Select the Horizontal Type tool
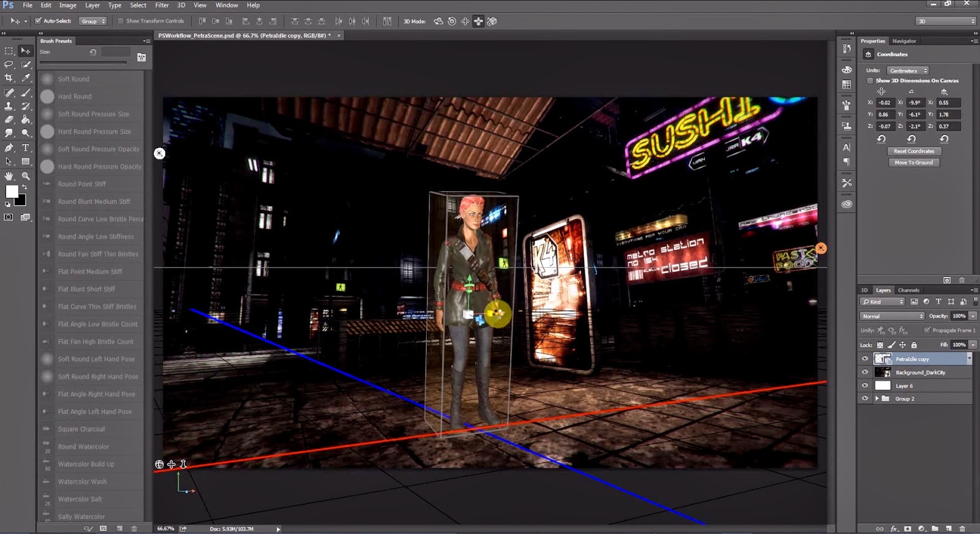This screenshot has height=534, width=980. 26,148
